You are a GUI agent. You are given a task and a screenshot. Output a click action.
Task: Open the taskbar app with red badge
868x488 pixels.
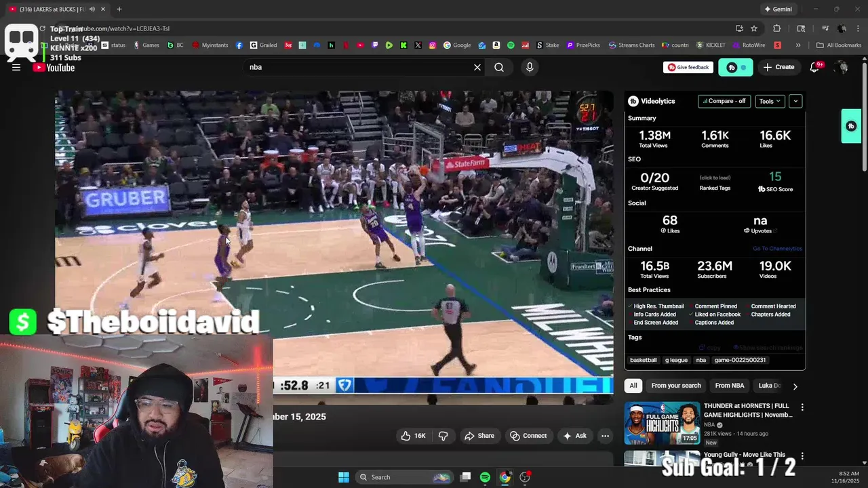coord(525,477)
